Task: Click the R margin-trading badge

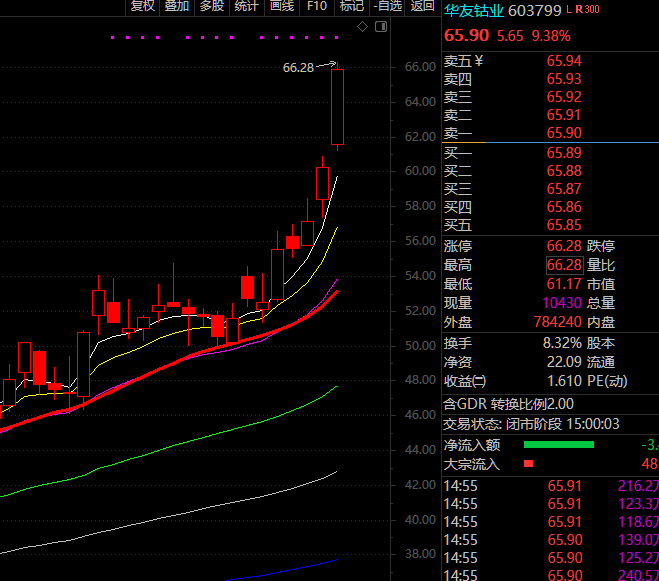Action: point(578,10)
